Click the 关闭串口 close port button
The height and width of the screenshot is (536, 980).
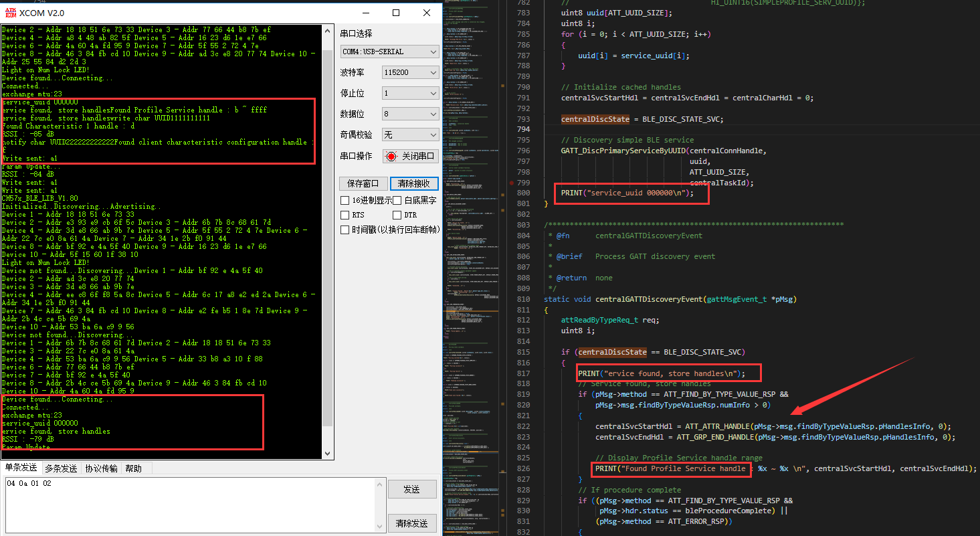click(x=410, y=156)
